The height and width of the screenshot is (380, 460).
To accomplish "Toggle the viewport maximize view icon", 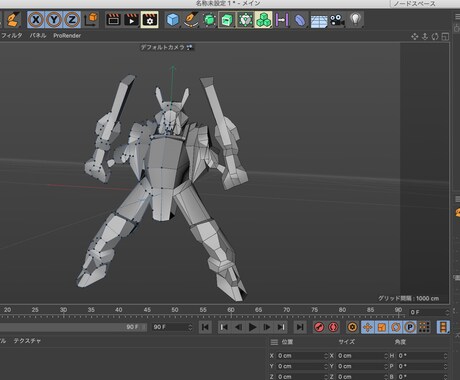I will click(445, 36).
